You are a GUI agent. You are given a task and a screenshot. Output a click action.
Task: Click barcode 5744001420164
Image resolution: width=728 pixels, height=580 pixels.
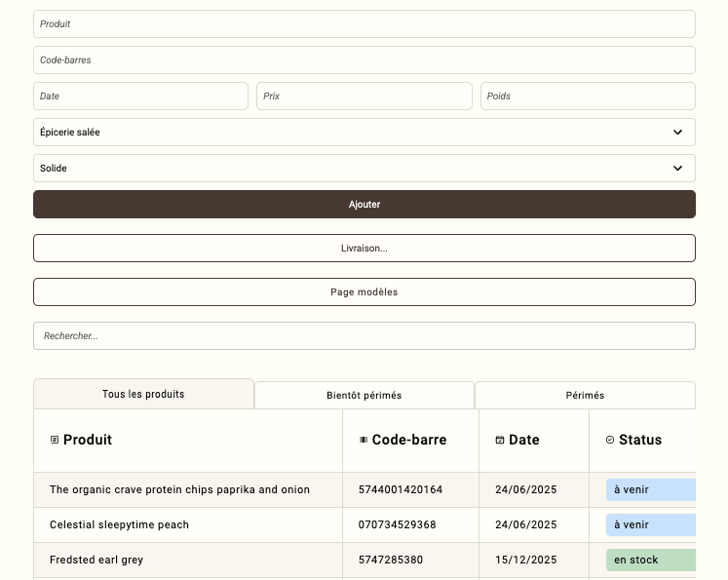click(401, 489)
